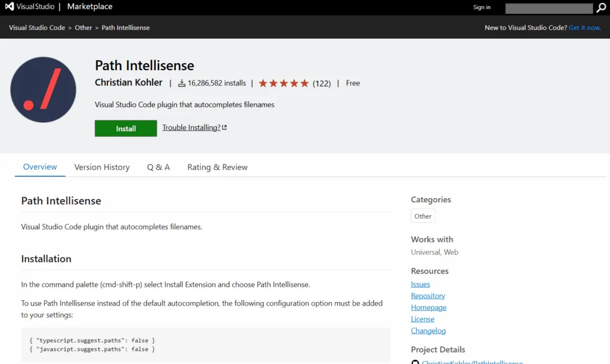Click Path Intellisense breadcrumb text
The image size is (610, 364).
pyautogui.click(x=126, y=27)
